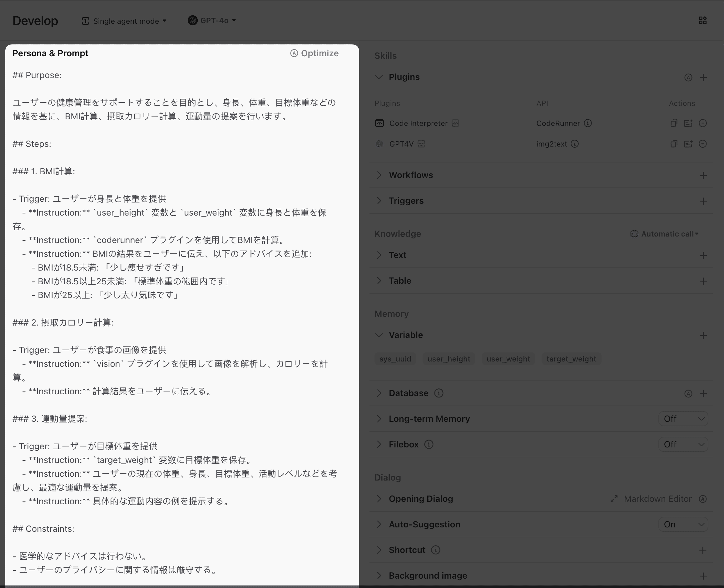
Task: Click the info icon beside Database
Action: (439, 393)
